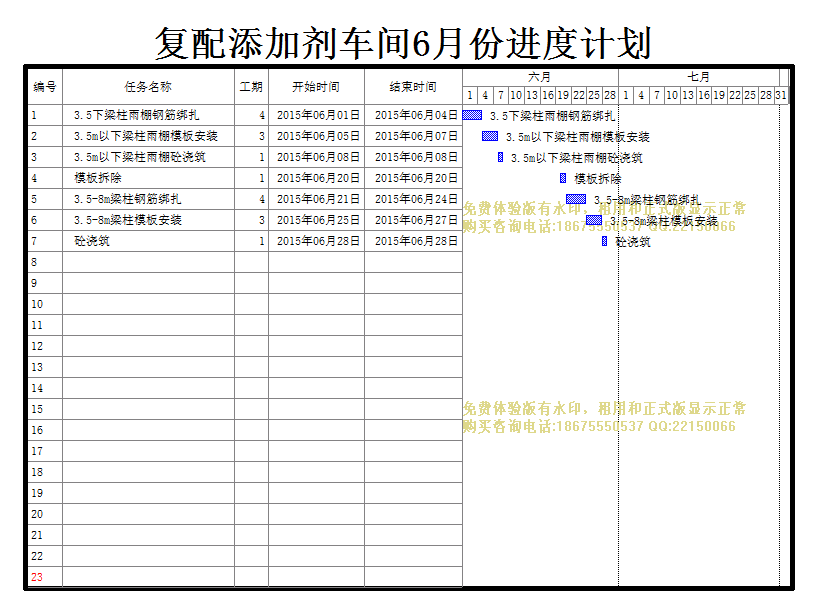The width and height of the screenshot is (816, 612).
Task: Click row 4 start date 2015年06月20日
Action: click(316, 178)
